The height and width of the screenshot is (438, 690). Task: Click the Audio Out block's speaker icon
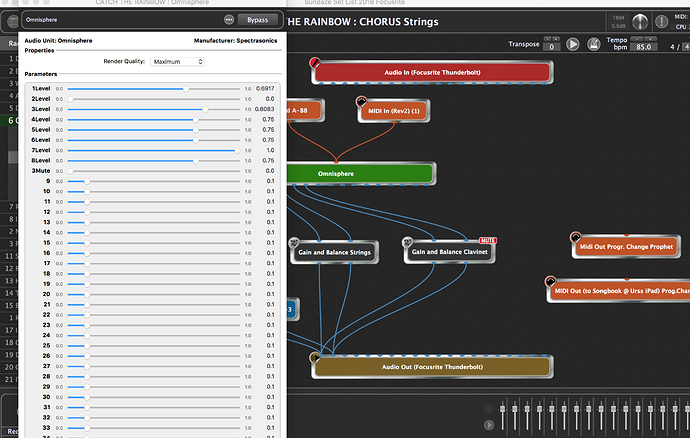point(315,357)
